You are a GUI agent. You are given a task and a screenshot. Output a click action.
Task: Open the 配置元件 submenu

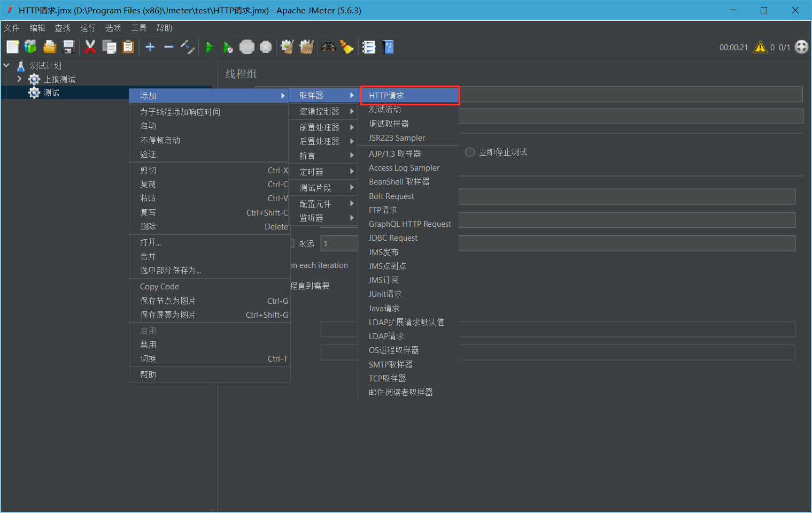pyautogui.click(x=323, y=204)
